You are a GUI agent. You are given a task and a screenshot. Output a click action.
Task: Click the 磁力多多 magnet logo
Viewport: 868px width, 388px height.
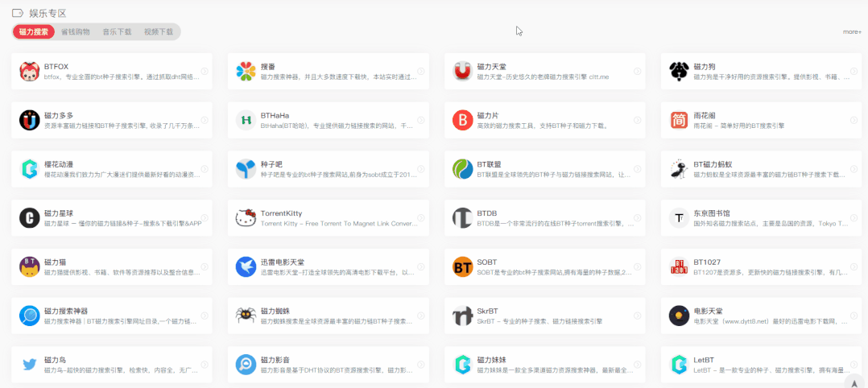29,120
